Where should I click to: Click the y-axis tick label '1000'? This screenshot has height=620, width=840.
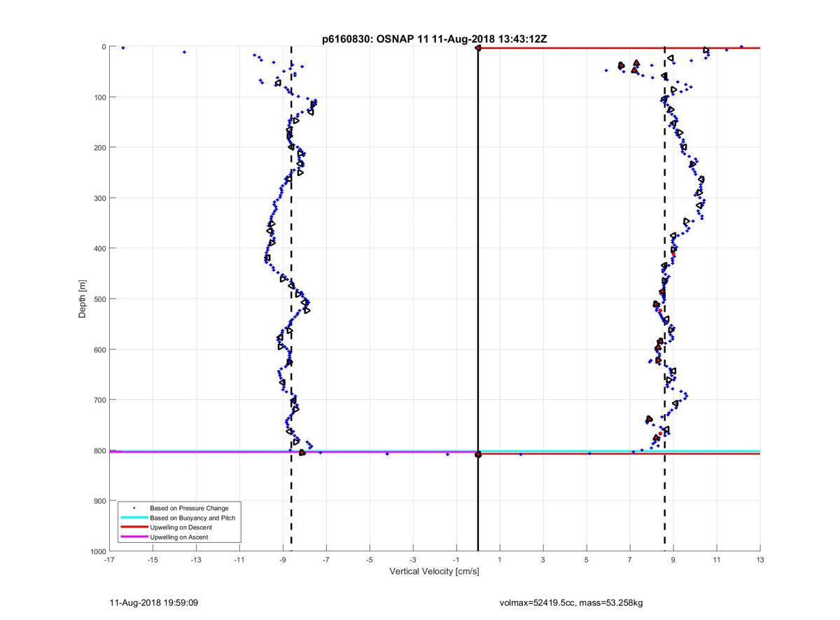98,552
